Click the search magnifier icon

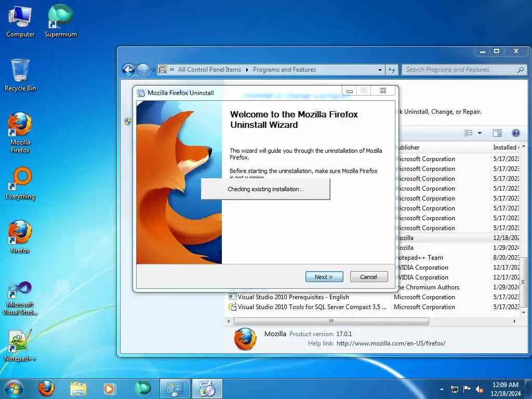click(x=521, y=70)
